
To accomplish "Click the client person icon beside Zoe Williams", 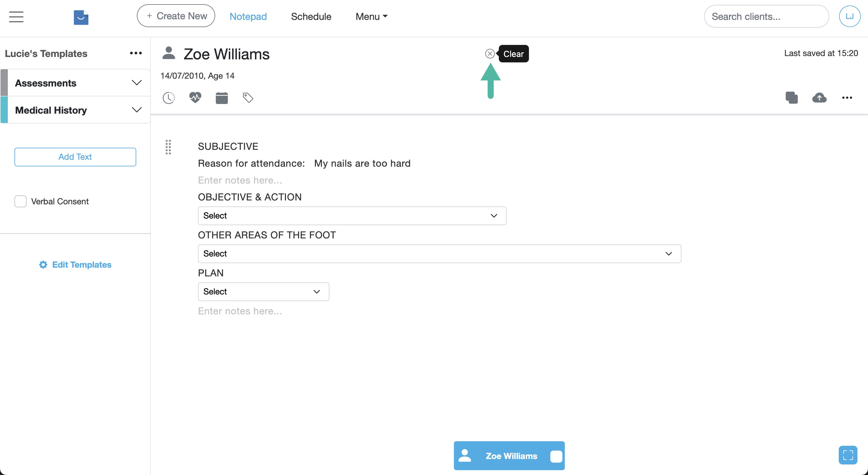I will 168,53.
